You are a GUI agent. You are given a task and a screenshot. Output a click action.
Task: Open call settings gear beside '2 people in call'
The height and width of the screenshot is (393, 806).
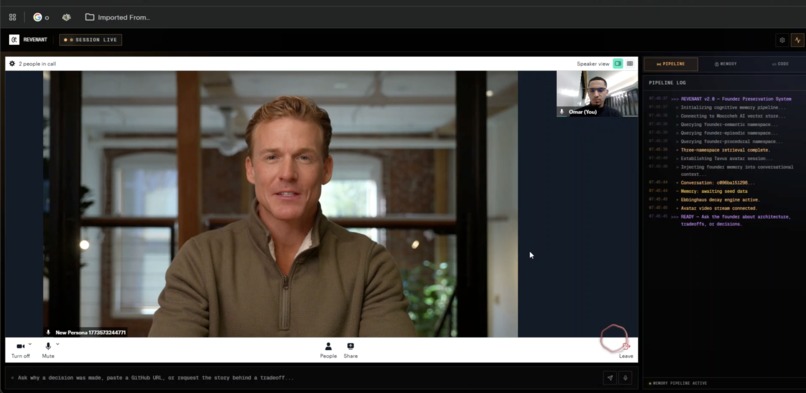tap(12, 64)
